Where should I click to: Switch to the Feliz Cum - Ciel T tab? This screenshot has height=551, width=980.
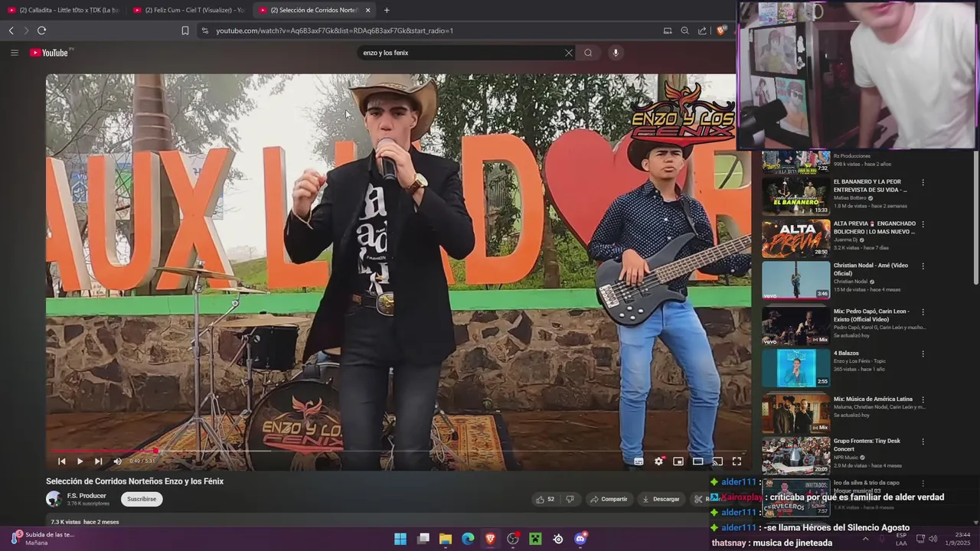pos(188,10)
